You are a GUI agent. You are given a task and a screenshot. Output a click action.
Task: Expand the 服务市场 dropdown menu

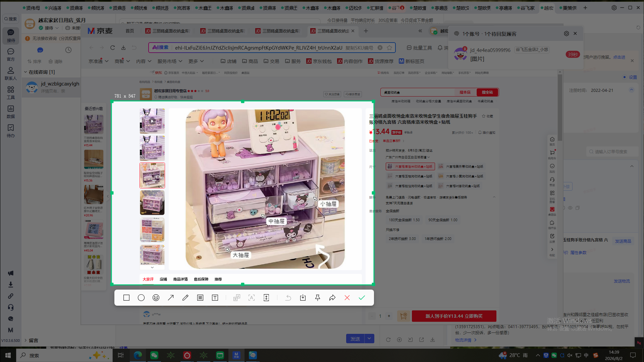[x=170, y=61]
